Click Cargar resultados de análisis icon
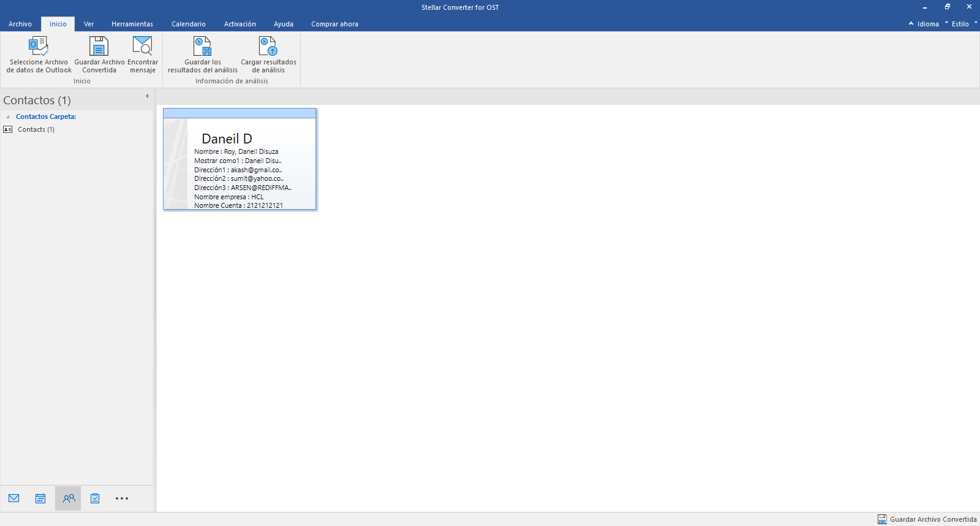The image size is (980, 526). tap(268, 46)
